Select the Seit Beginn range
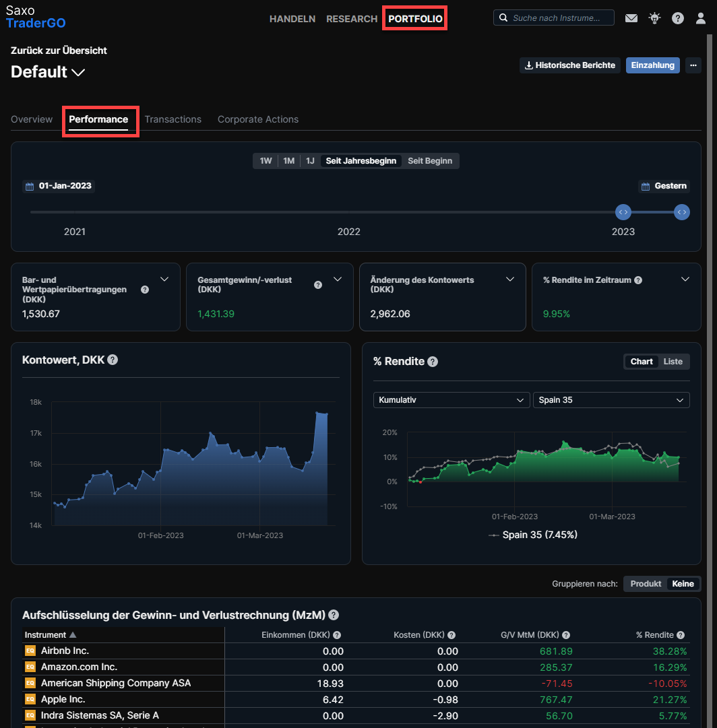Image resolution: width=717 pixels, height=728 pixels. tap(430, 161)
